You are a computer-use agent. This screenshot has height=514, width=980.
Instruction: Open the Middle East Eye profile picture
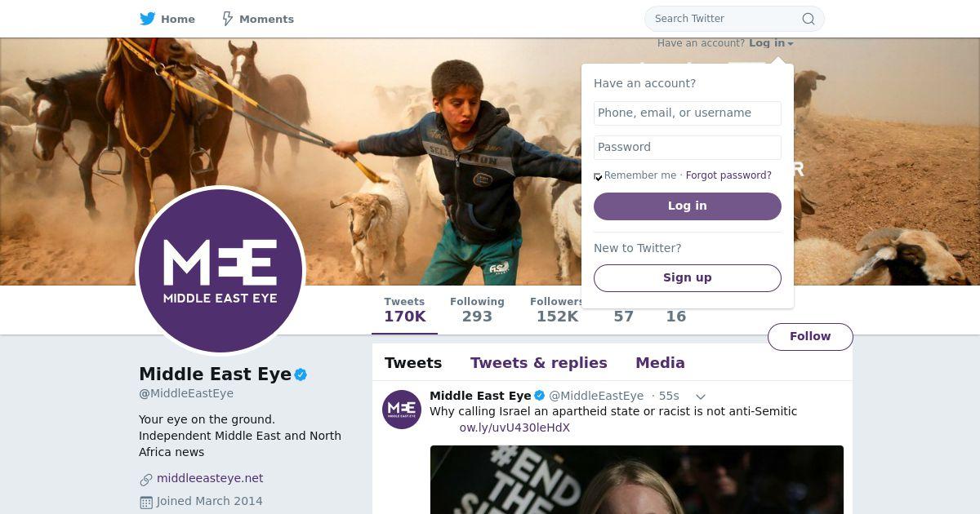pos(220,271)
